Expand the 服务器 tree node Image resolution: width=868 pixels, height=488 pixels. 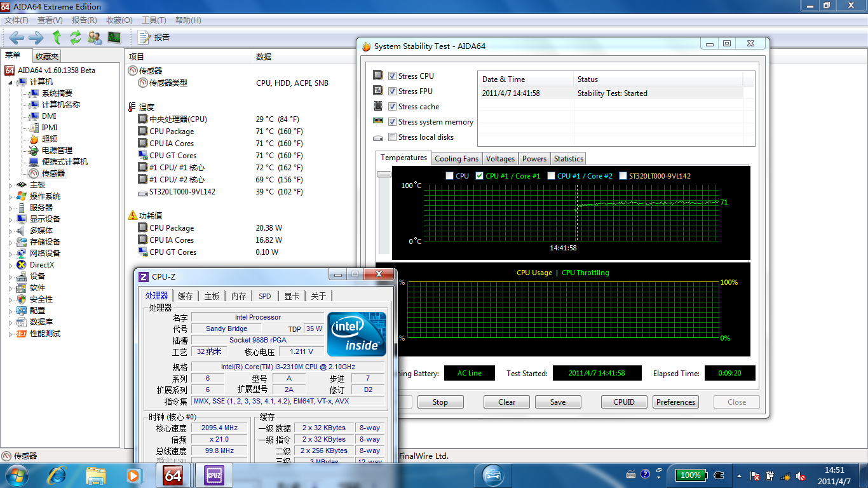point(10,208)
